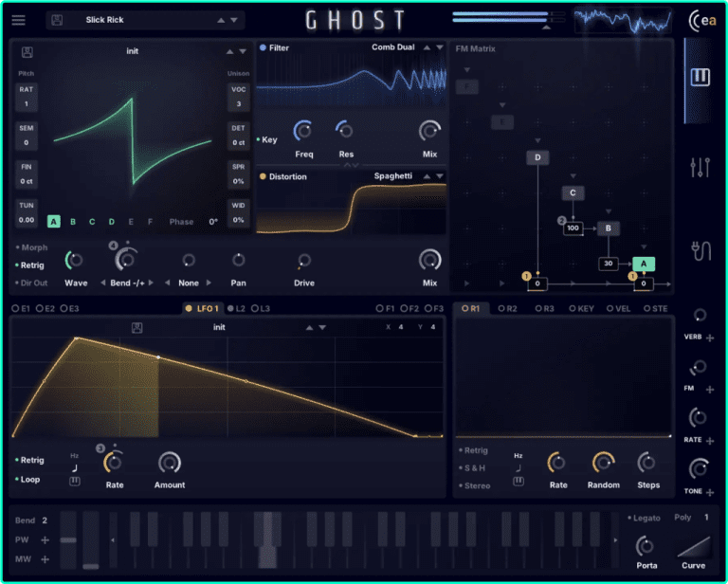Toggle the S & H option
The image size is (728, 584).
pos(472,468)
